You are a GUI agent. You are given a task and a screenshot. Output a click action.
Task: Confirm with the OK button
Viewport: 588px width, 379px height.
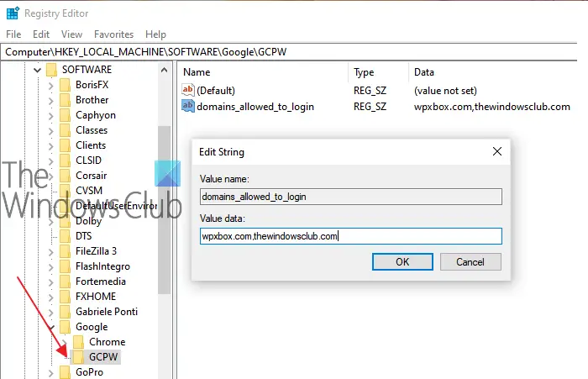pos(402,261)
